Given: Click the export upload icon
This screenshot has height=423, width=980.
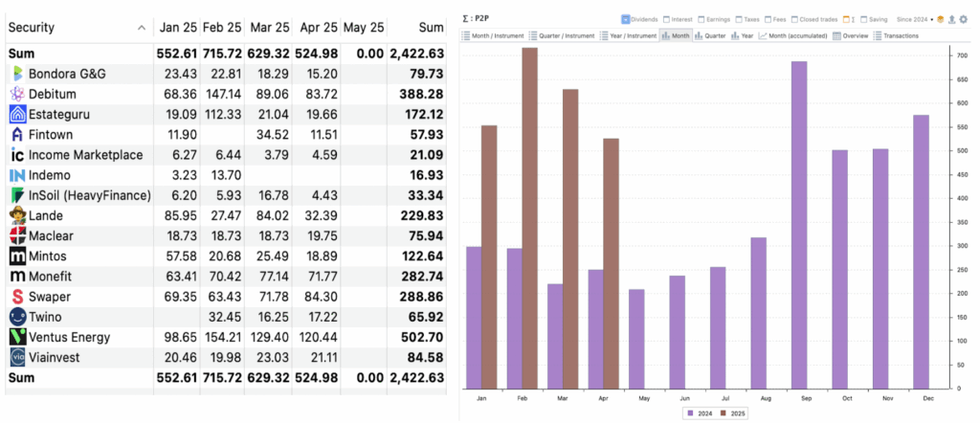Looking at the screenshot, I should 951,19.
